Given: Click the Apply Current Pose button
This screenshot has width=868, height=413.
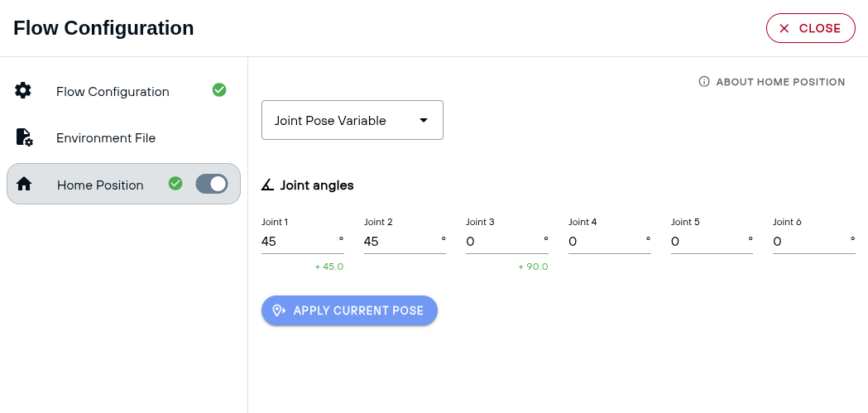Looking at the screenshot, I should [x=349, y=310].
